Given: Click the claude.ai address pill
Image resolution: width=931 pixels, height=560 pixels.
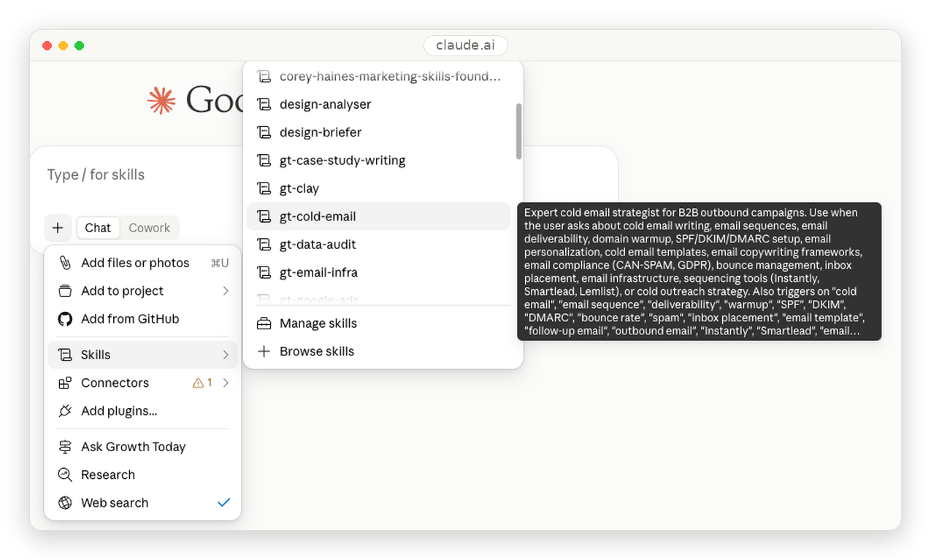Looking at the screenshot, I should [465, 45].
